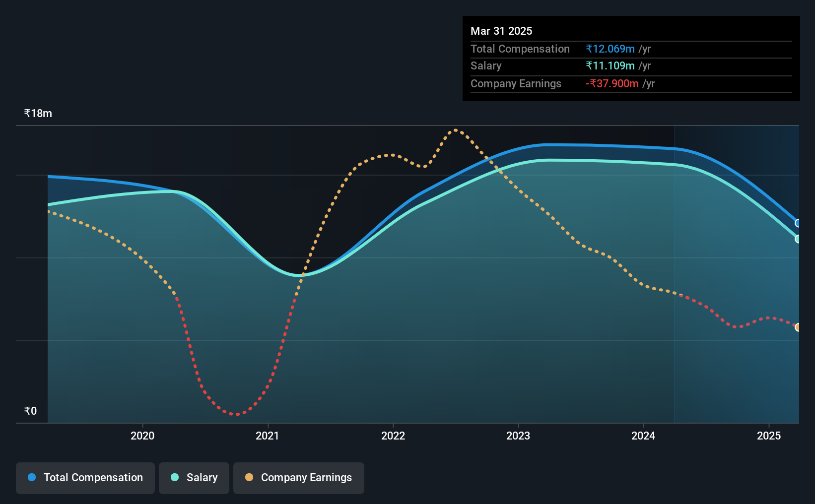Click the orange Company Earnings legend dot
Viewport: 815px width, 504px height.
(x=249, y=477)
